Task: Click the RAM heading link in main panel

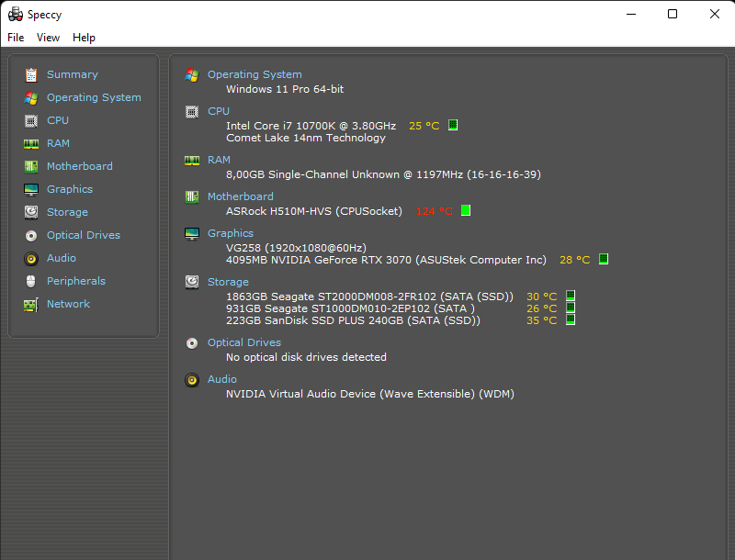Action: (x=219, y=160)
